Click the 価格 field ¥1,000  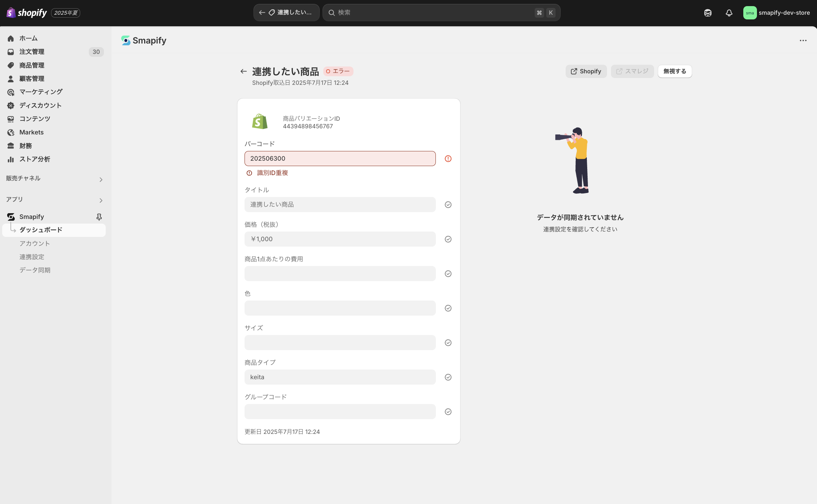pyautogui.click(x=340, y=239)
